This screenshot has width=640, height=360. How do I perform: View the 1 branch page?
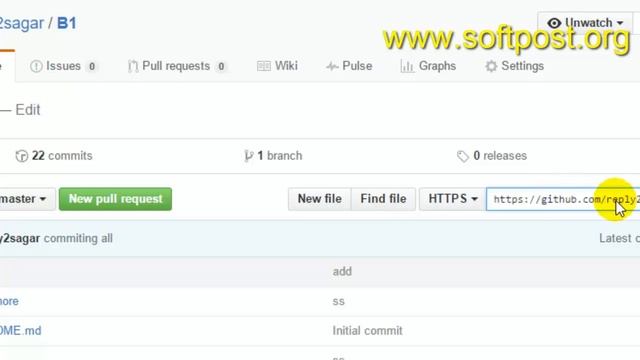(273, 156)
